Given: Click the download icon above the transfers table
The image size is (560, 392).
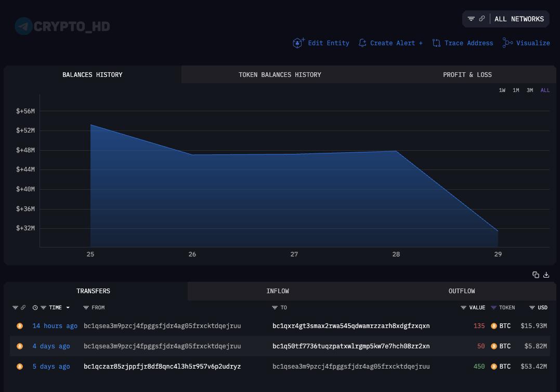Looking at the screenshot, I should [x=546, y=275].
